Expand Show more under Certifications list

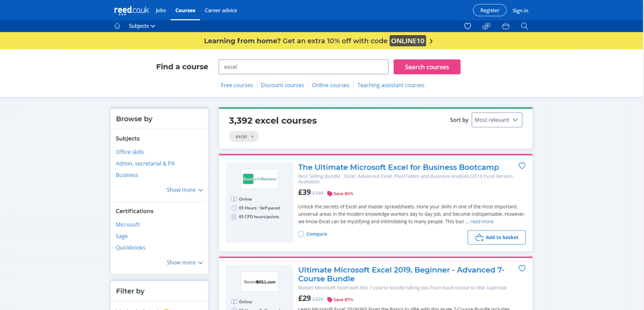pos(184,263)
